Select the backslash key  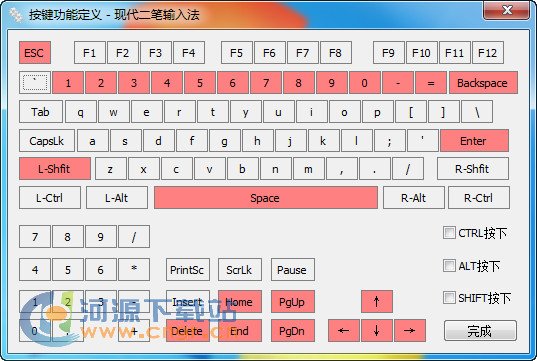point(477,112)
